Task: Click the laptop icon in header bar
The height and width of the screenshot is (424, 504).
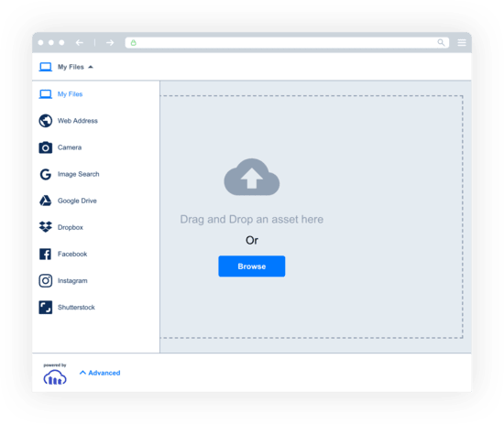Action: (45, 67)
